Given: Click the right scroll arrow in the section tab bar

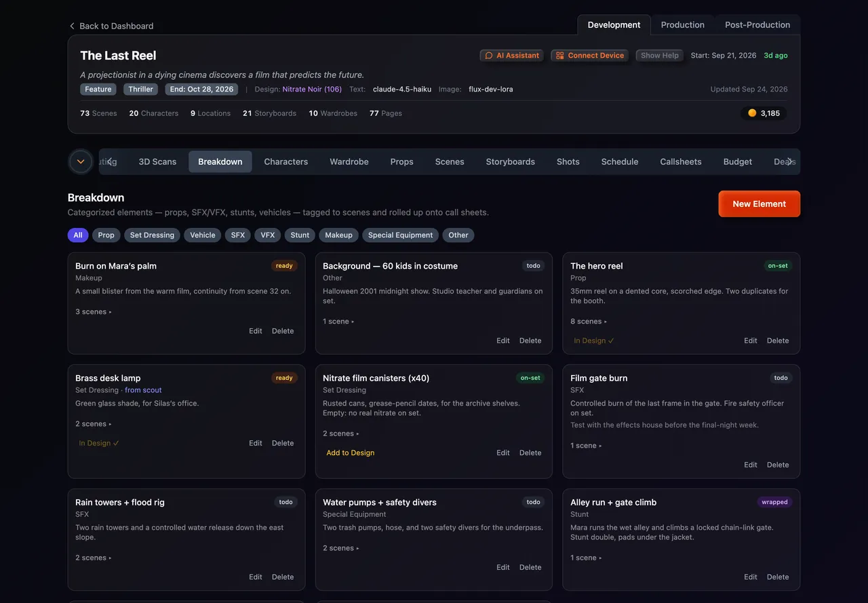Looking at the screenshot, I should pos(789,161).
